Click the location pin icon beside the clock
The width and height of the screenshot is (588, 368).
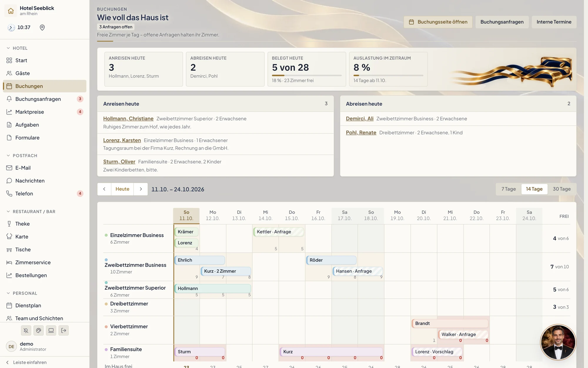tap(42, 27)
